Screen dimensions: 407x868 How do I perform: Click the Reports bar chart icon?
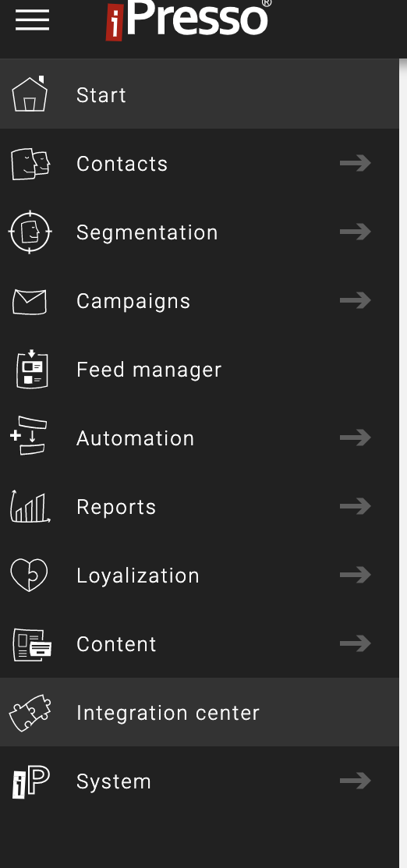30,506
